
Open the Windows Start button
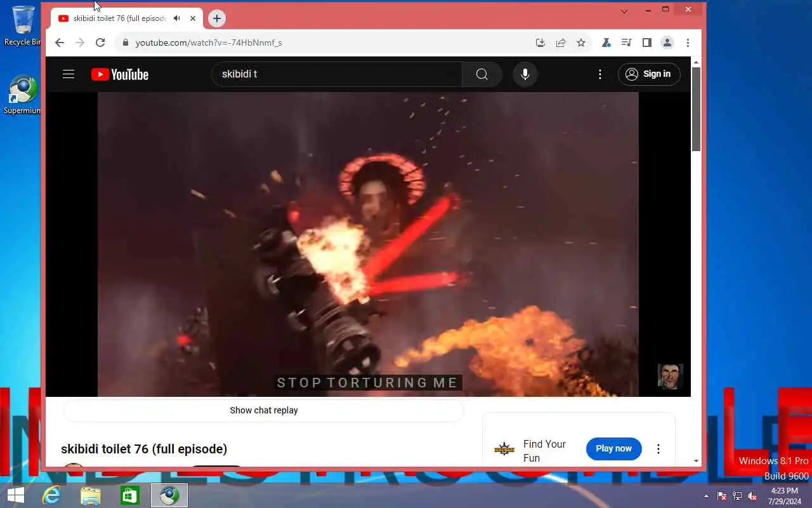coord(16,495)
